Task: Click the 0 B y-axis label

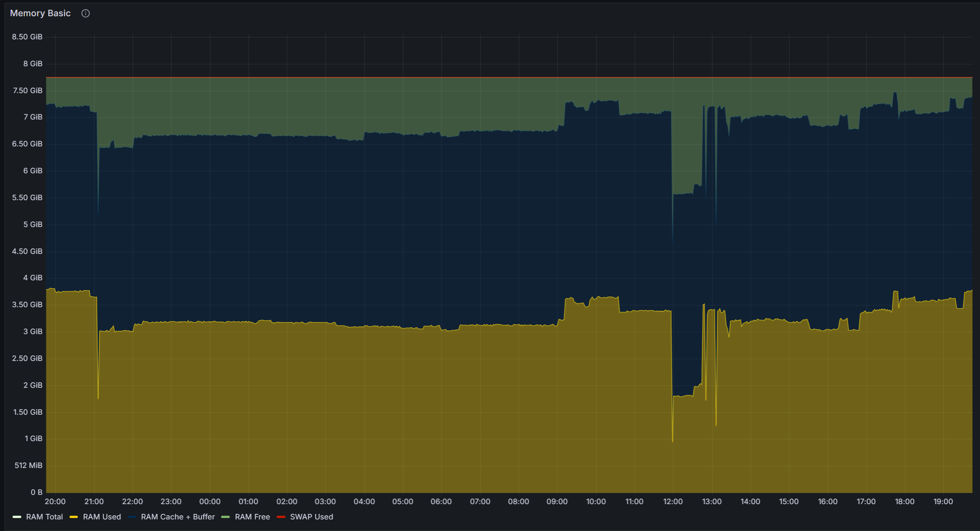Action: (x=36, y=492)
